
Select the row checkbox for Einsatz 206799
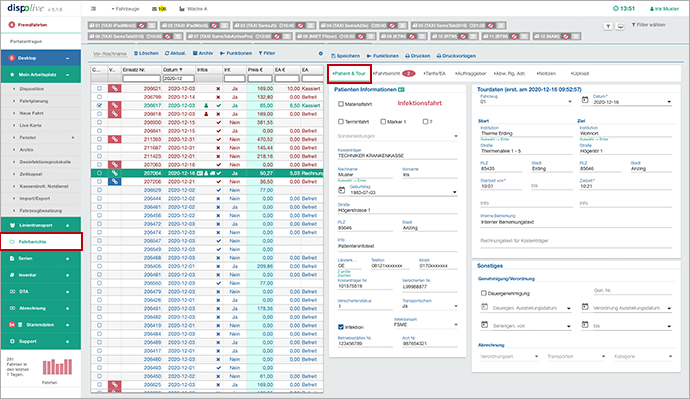(x=99, y=97)
